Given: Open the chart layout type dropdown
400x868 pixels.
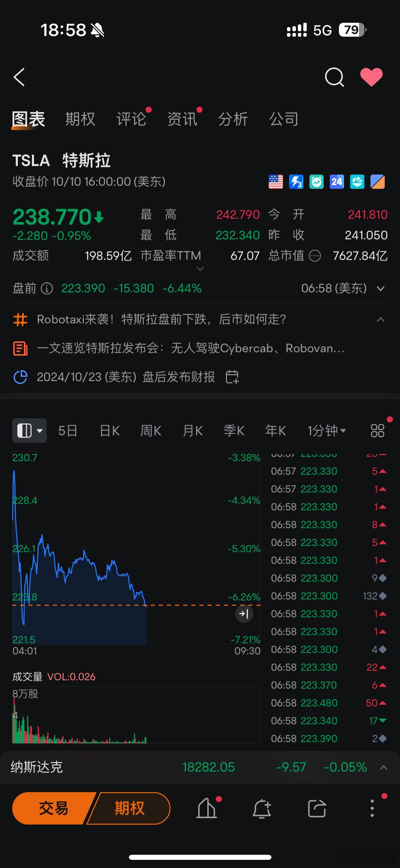Looking at the screenshot, I should 30,431.
